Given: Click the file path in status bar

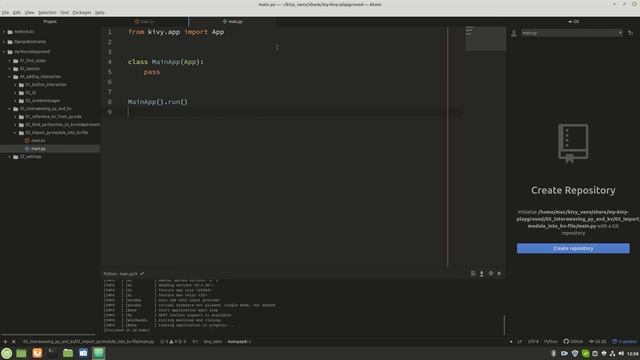Looking at the screenshot, I should (x=88, y=342).
